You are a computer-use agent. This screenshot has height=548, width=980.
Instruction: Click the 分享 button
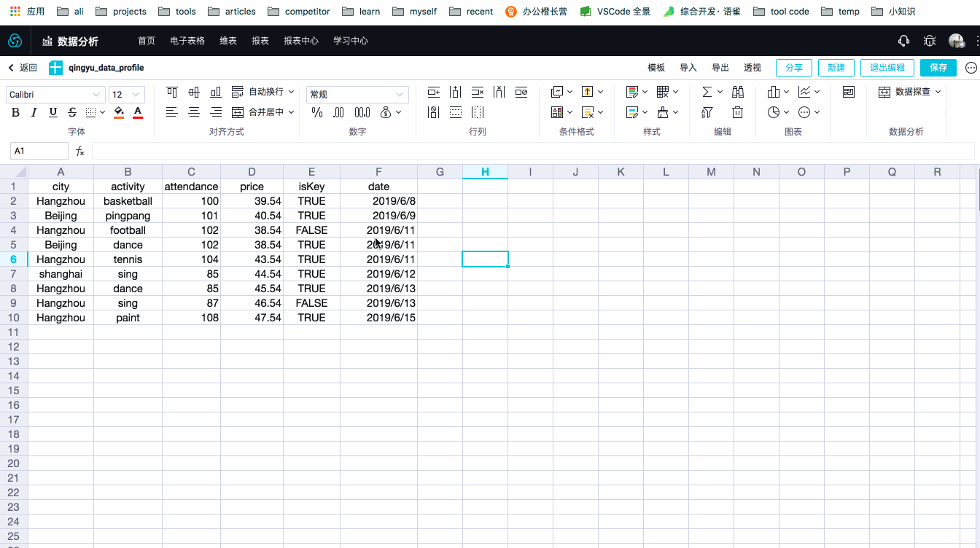tap(794, 68)
